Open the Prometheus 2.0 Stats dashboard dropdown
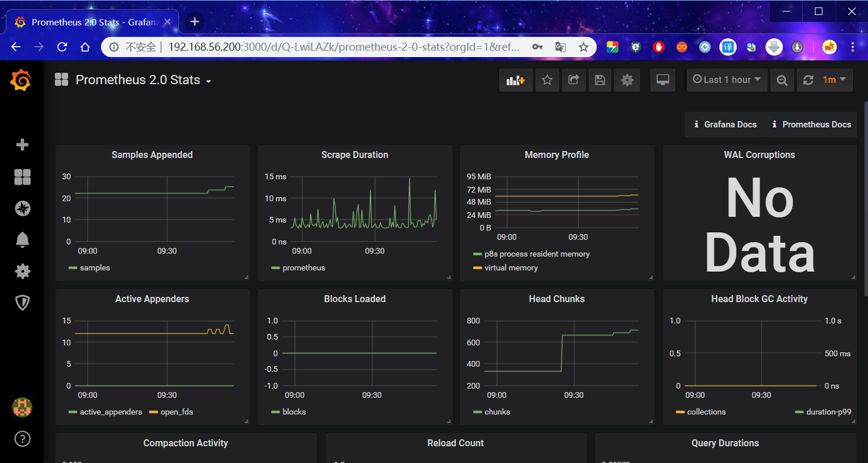 coord(143,80)
